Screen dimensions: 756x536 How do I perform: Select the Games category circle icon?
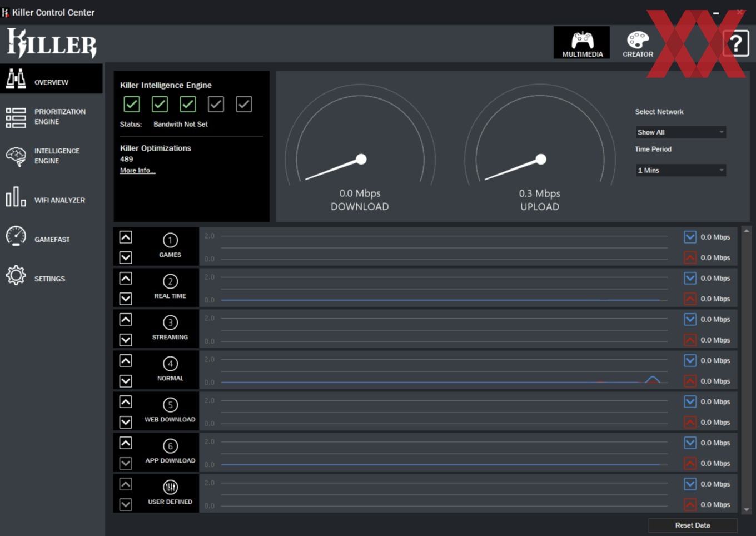coord(170,240)
